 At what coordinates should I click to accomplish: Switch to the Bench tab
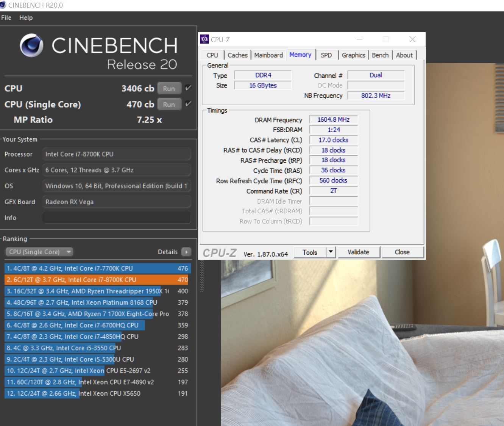point(380,55)
